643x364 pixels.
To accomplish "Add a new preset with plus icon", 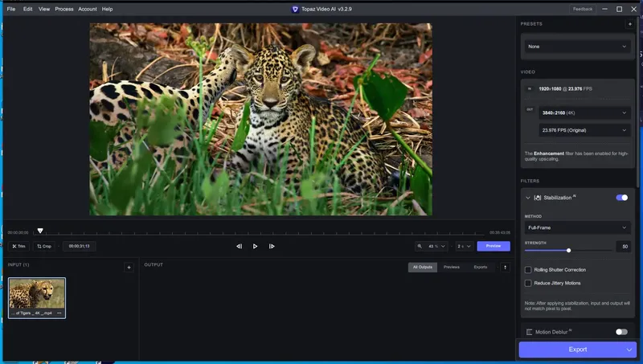I will [x=630, y=24].
